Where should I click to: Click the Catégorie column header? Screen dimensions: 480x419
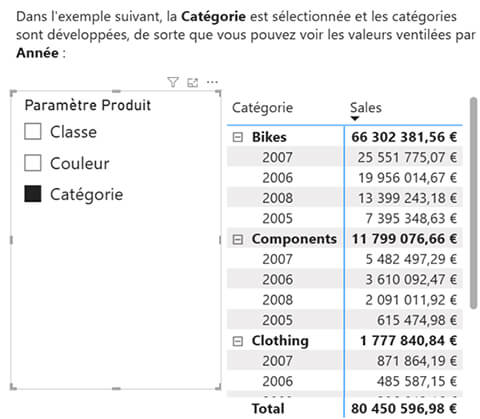click(x=263, y=108)
